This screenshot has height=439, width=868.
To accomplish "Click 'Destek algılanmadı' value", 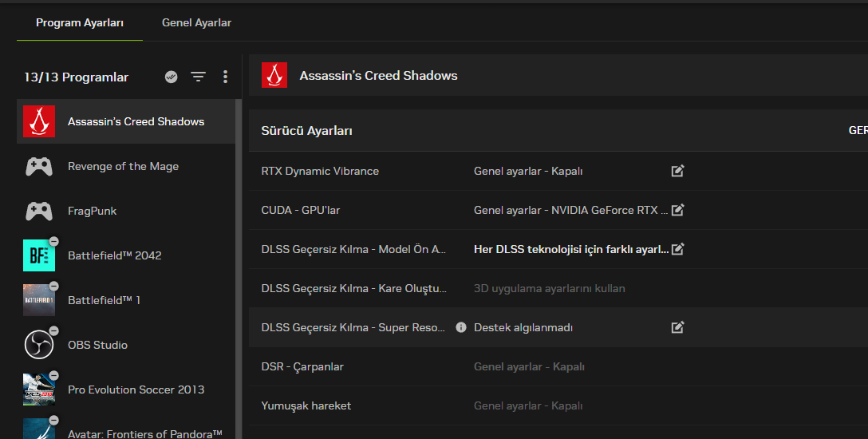I will (x=523, y=328).
